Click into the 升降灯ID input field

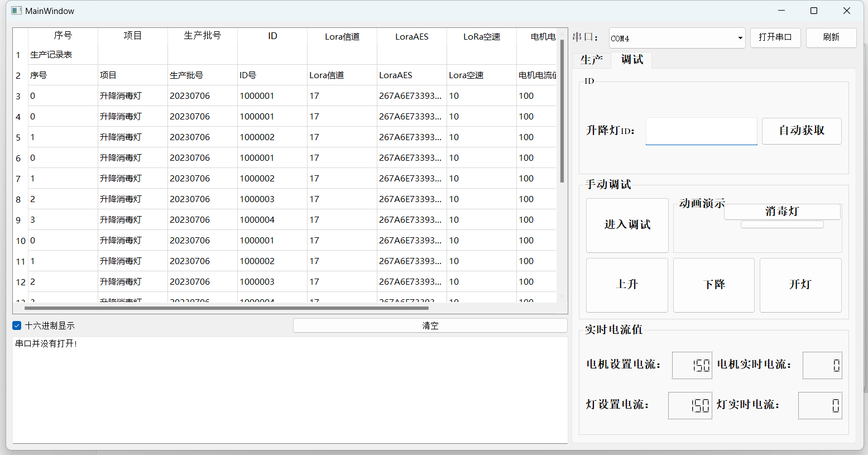701,131
